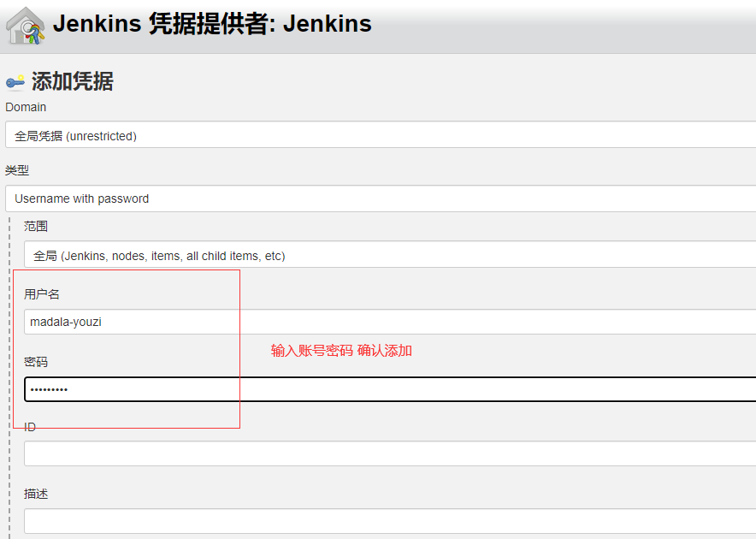Focus the 用户名 field containing madala-youzi
Viewport: 756px width, 539px height.
point(390,322)
